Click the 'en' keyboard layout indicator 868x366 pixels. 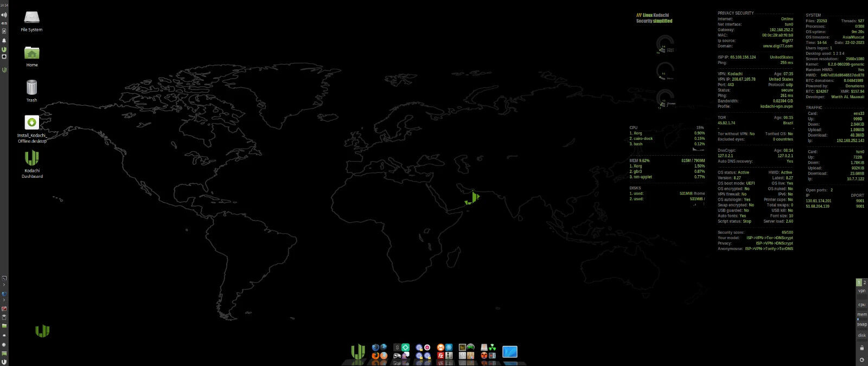4,23
